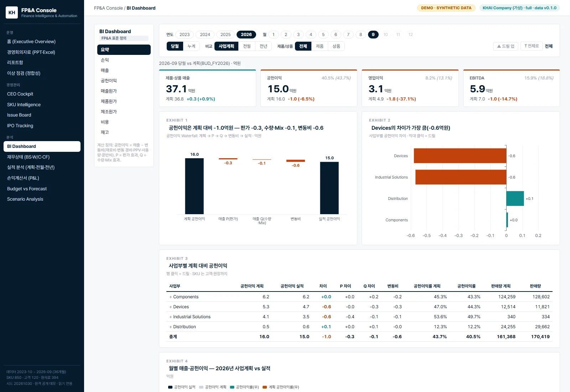
Task: Open the 매출 section
Action: [x=124, y=71]
